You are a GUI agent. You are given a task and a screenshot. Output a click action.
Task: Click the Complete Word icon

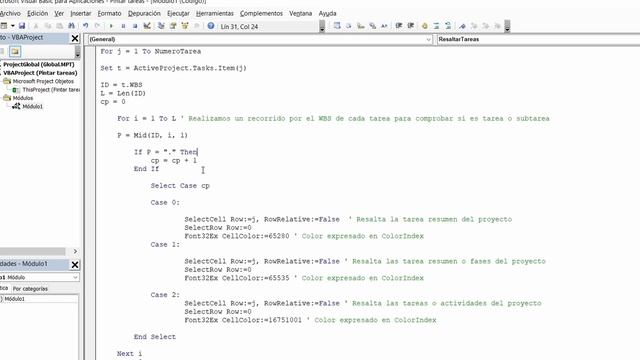[x=384, y=26]
